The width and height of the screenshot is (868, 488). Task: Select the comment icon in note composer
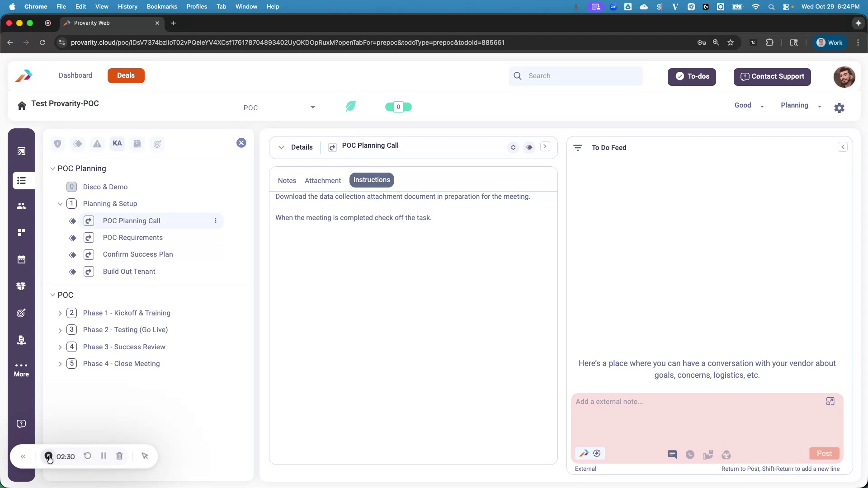(x=672, y=455)
